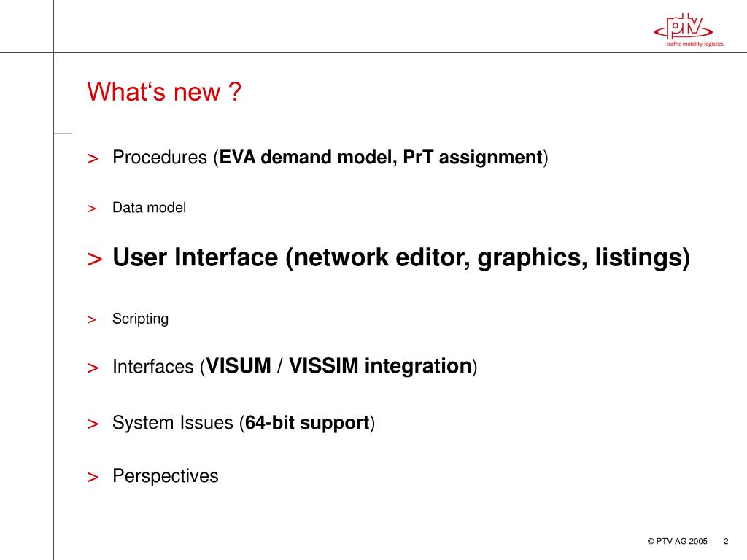The height and width of the screenshot is (560, 747).
Task: Click the "64-bit support" bold text
Action: [x=307, y=423]
